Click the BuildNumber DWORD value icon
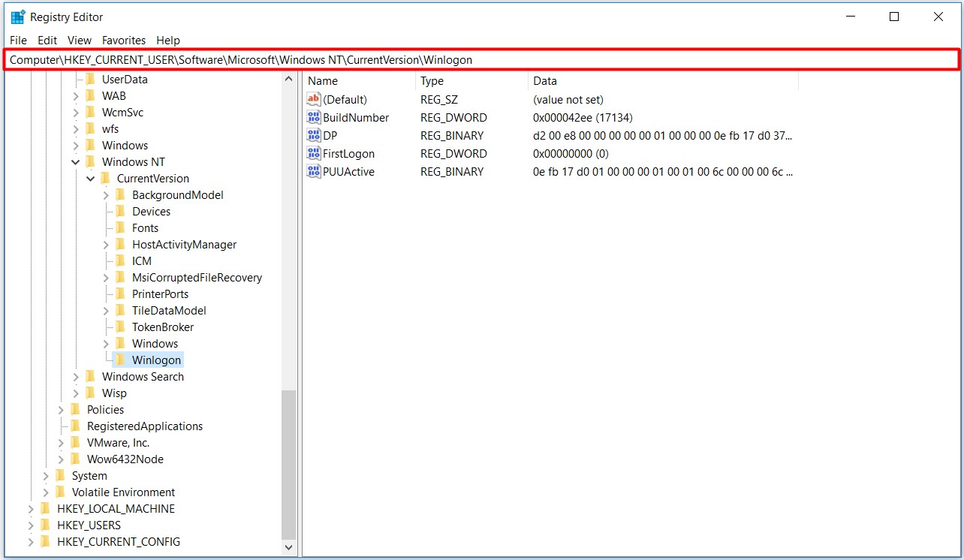The width and height of the screenshot is (964, 560). click(x=314, y=117)
